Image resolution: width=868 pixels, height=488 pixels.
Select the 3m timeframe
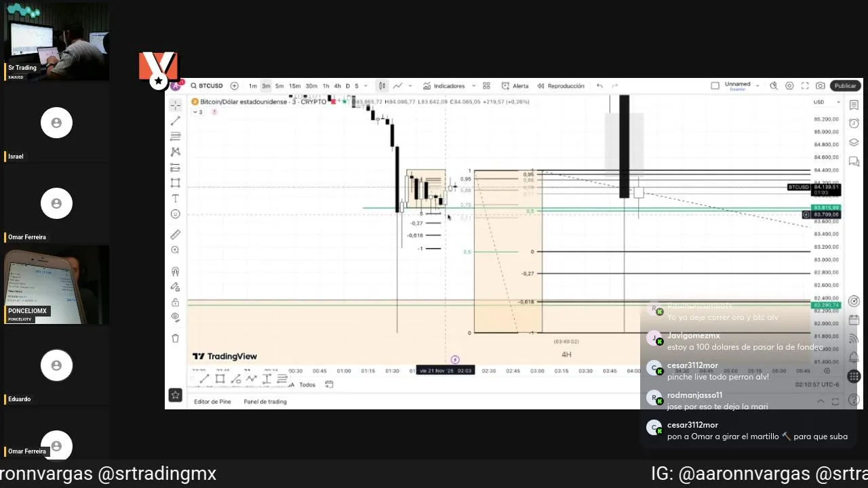pyautogui.click(x=266, y=86)
